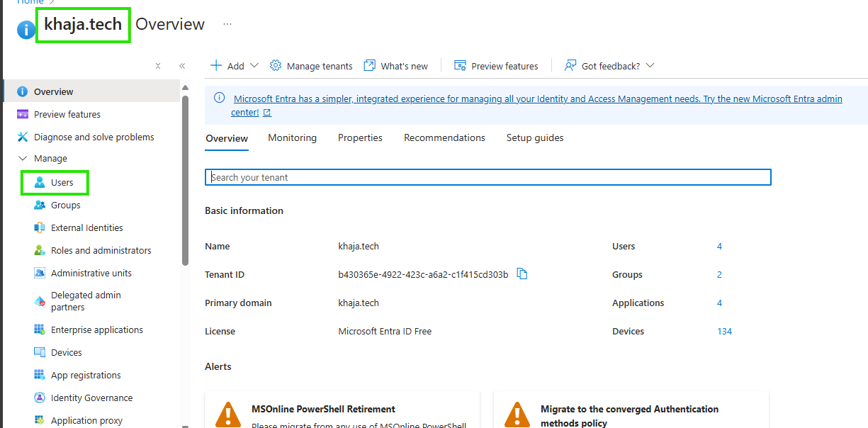Image resolution: width=868 pixels, height=428 pixels.
Task: Click the Devices count 134
Action: click(x=724, y=331)
